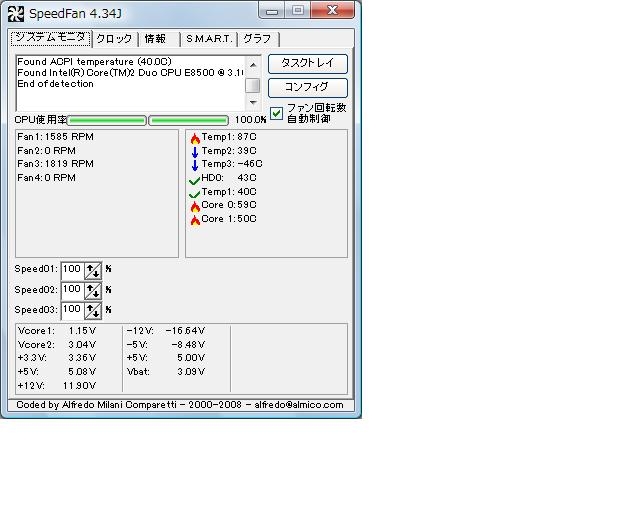The width and height of the screenshot is (640, 512).
Task: Open the 情報 tab
Action: click(x=159, y=39)
